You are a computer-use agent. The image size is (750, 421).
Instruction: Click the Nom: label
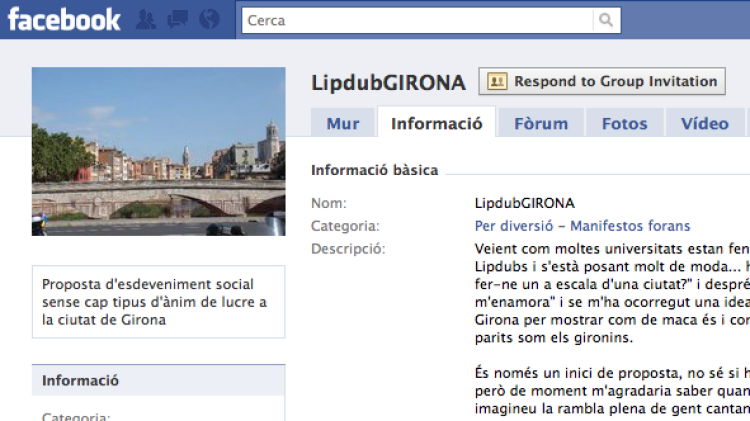pos(329,203)
